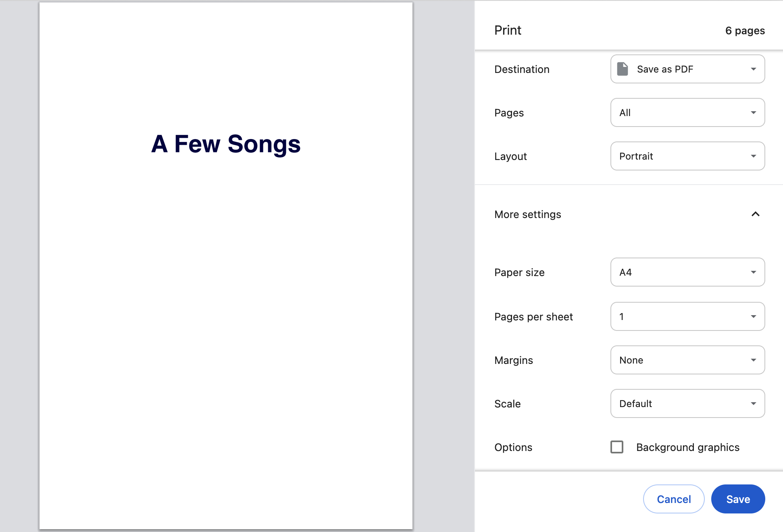
Task: Click the Cancel button
Action: 674,499
